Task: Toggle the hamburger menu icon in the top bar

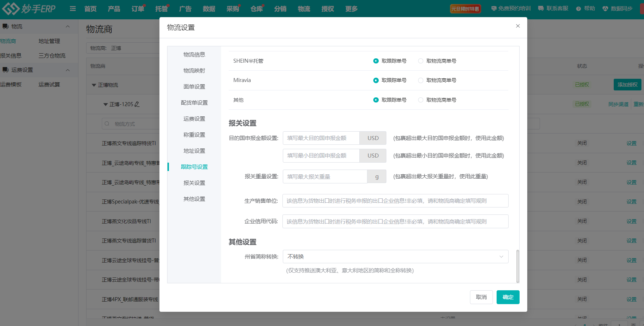Action: [73, 8]
